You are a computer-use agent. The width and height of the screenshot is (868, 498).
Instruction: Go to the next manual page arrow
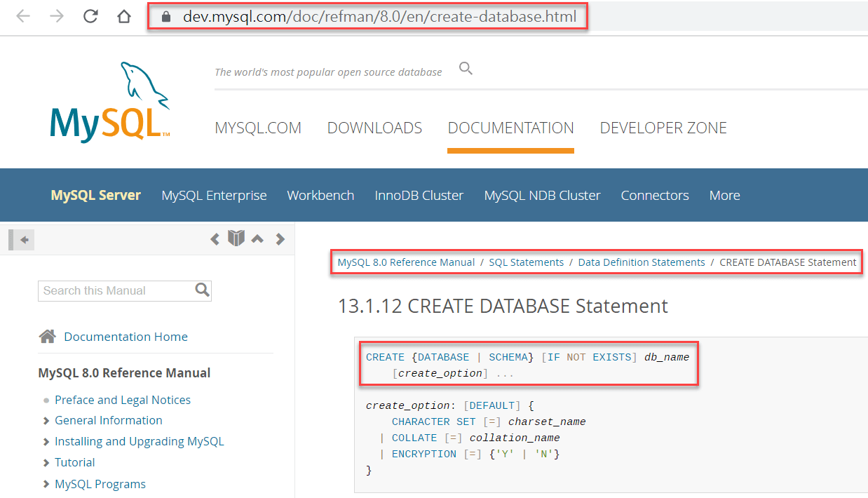pos(280,239)
